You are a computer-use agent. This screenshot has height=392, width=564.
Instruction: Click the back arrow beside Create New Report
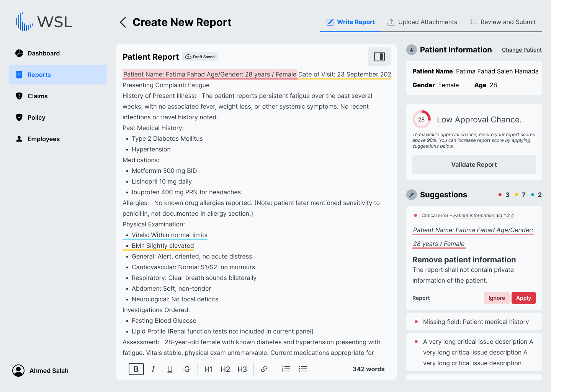[x=123, y=22]
